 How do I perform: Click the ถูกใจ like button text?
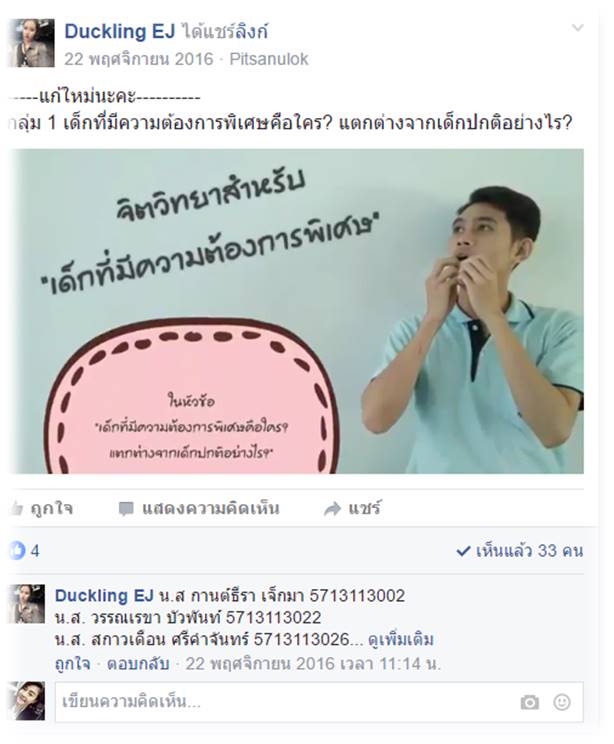(51, 509)
